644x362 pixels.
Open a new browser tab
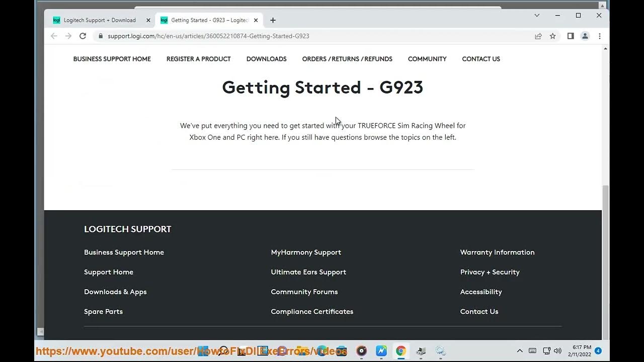[273, 20]
